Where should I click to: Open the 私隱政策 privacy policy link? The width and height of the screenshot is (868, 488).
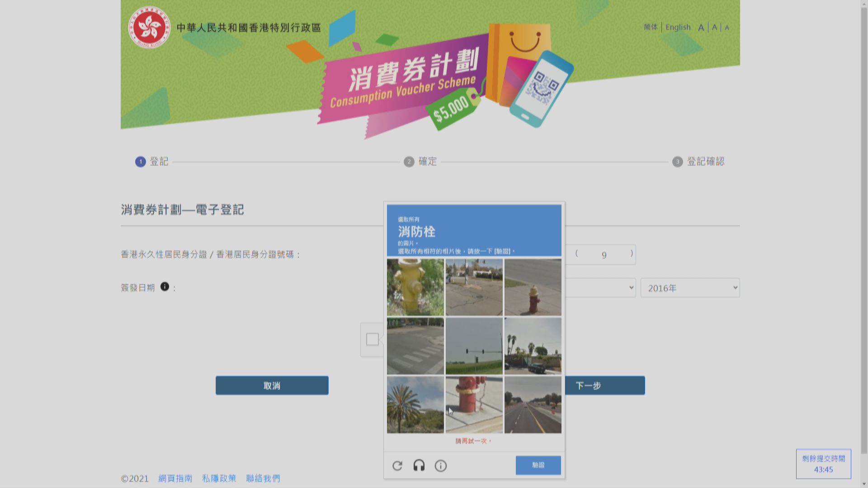point(219,479)
